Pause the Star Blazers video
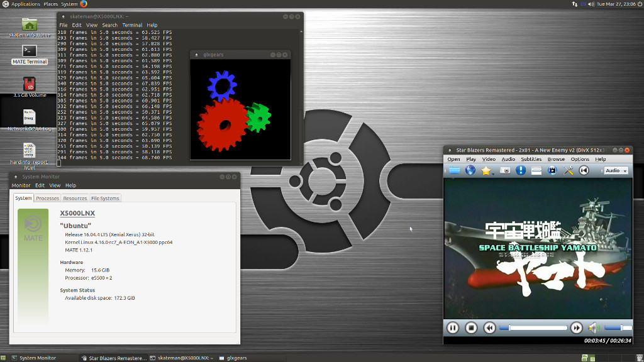Viewport: 644px width, 362px height. coord(453,327)
